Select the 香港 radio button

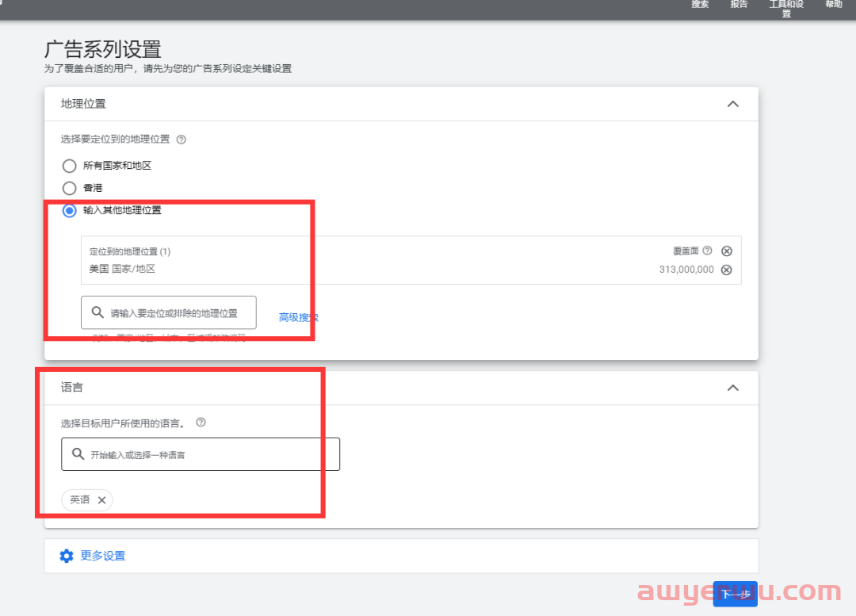click(69, 189)
